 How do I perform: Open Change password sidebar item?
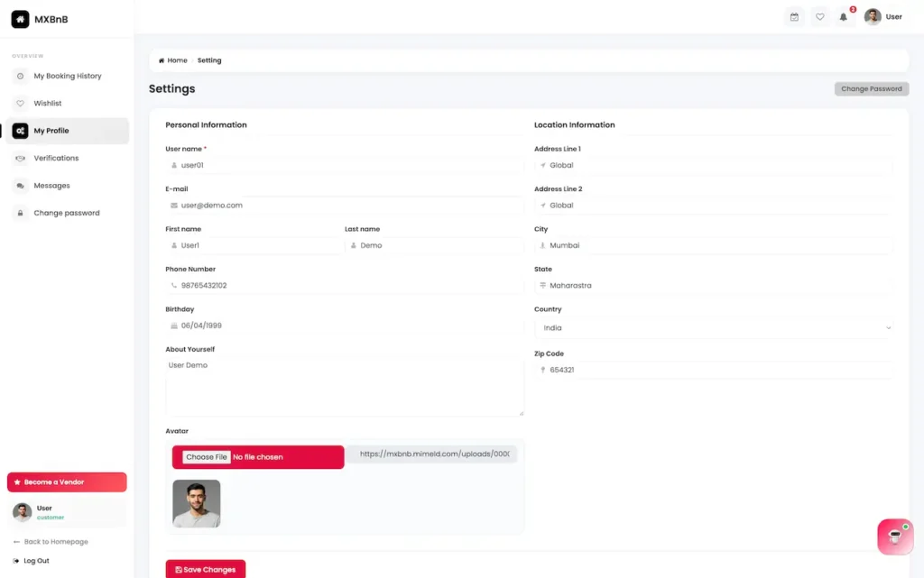point(67,213)
